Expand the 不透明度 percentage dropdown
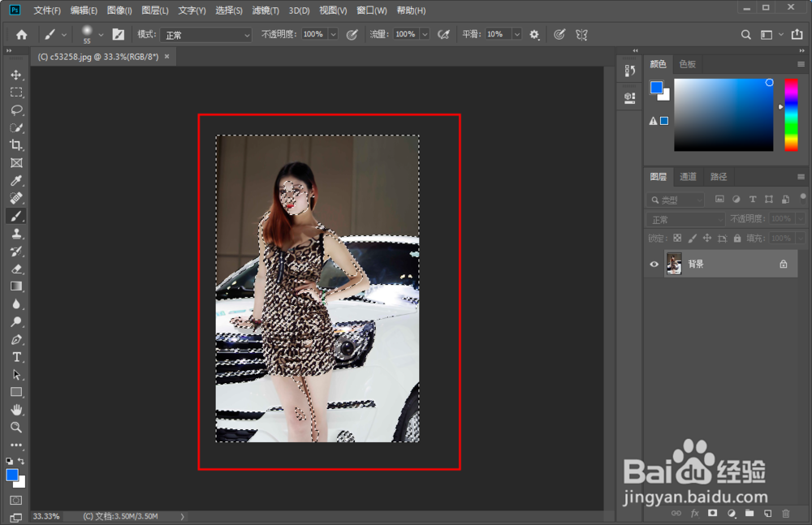Viewport: 812px width, 525px height. [x=333, y=35]
